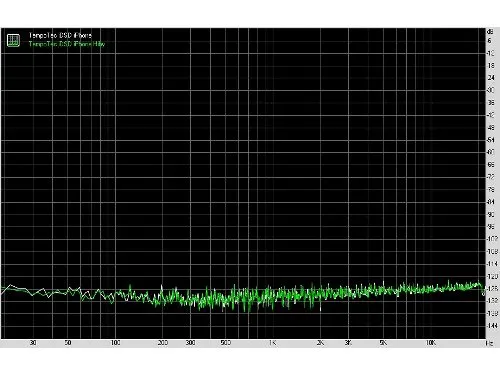This screenshot has width=500, height=375.
Task: Click the 50 Hz frequency axis label
Action: (68, 343)
